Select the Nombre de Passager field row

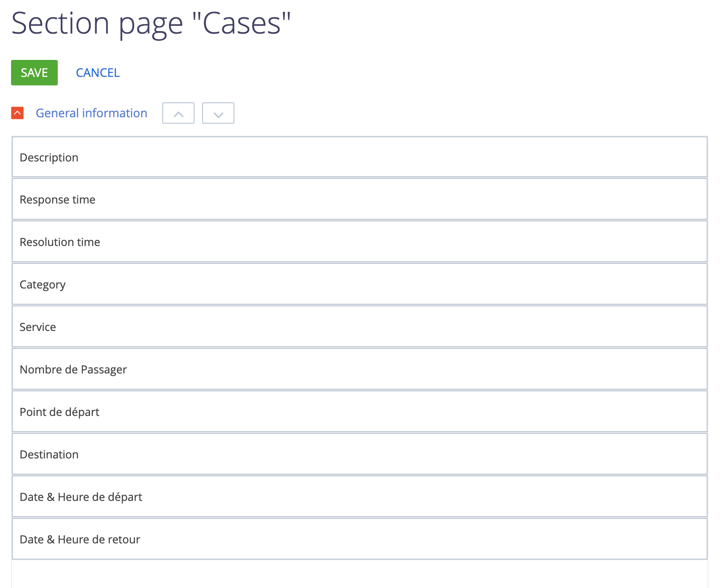tap(360, 369)
